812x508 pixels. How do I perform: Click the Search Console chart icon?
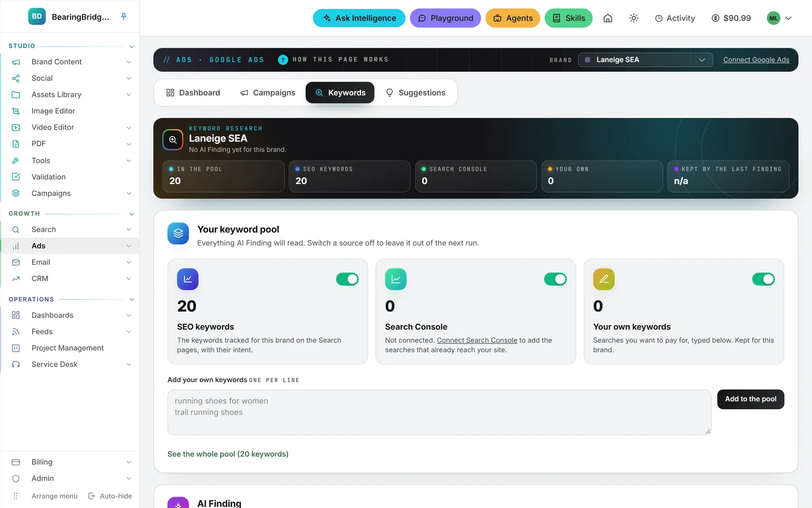[396, 279]
